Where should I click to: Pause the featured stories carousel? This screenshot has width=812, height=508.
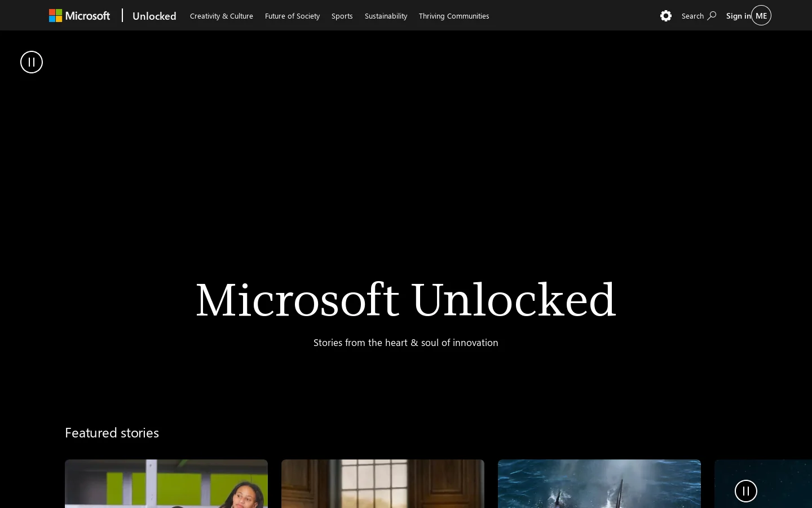746,491
